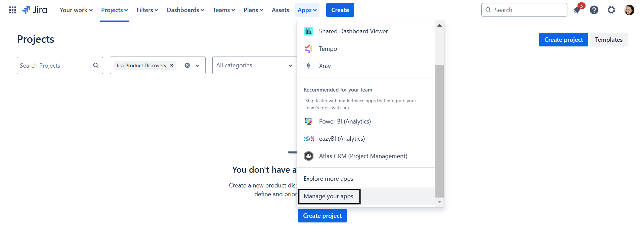Viewport: 644px width, 245px height.
Task: Click the Power BI app icon
Action: (x=308, y=121)
